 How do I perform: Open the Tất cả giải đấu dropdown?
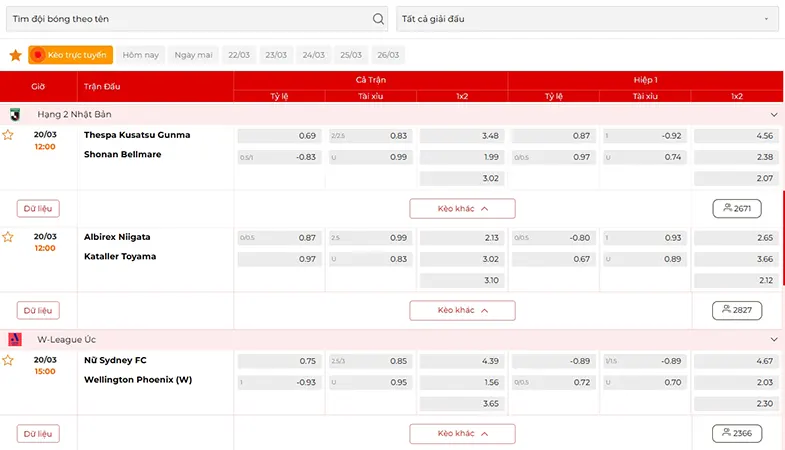(587, 19)
